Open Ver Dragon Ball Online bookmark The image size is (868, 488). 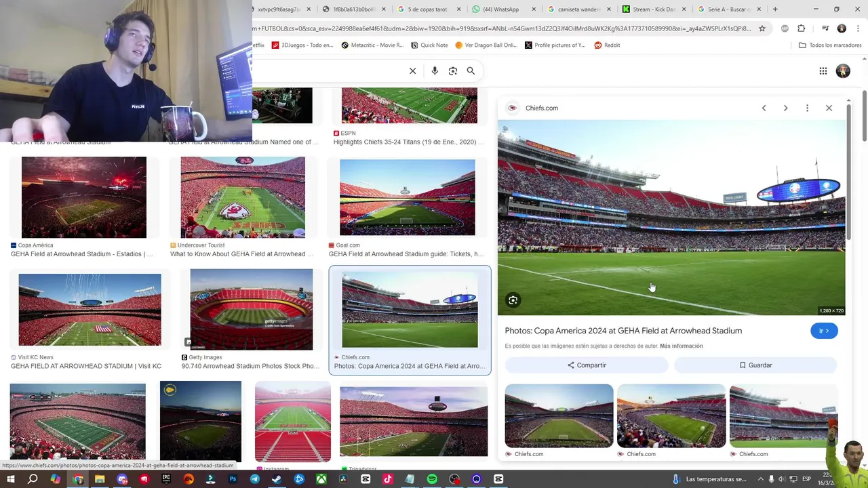(486, 45)
